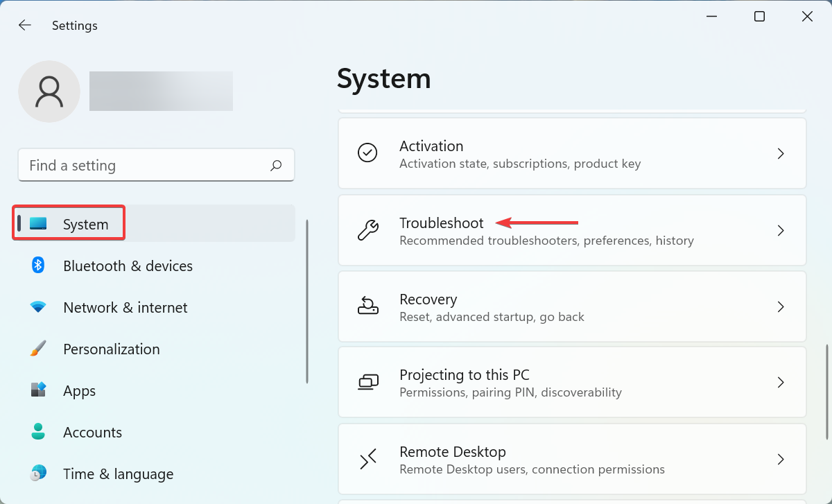Click the Troubleshoot wrench icon
This screenshot has height=504, width=832.
pyautogui.click(x=368, y=229)
